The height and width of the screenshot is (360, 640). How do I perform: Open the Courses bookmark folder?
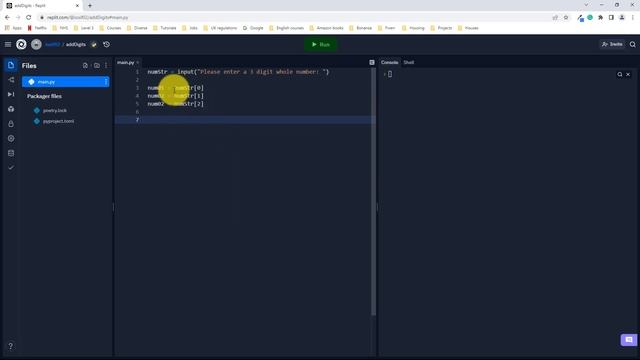(x=110, y=28)
